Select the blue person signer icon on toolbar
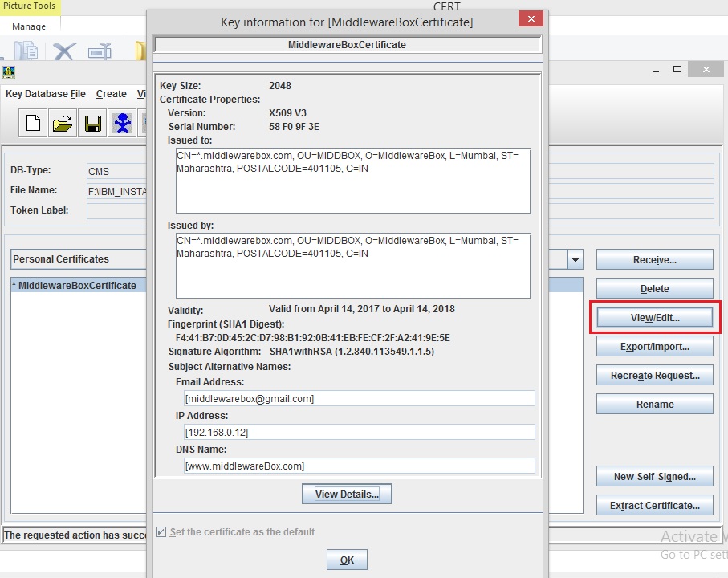This screenshot has height=578, width=728. coord(123,123)
